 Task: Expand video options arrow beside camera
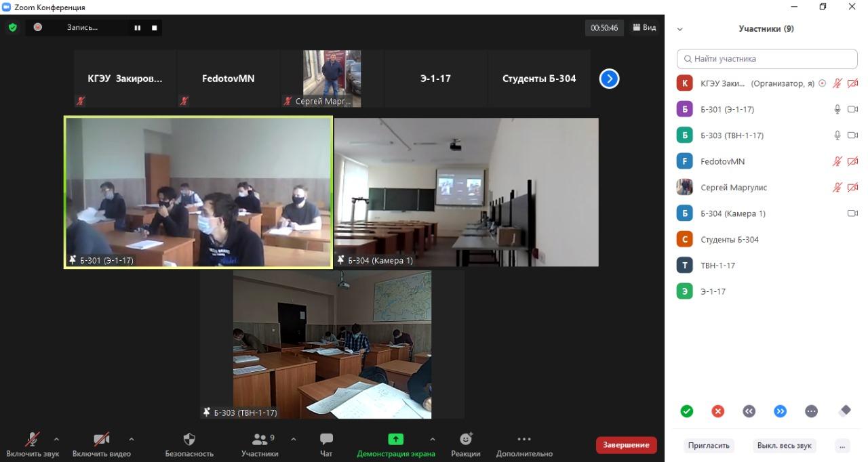point(132,439)
